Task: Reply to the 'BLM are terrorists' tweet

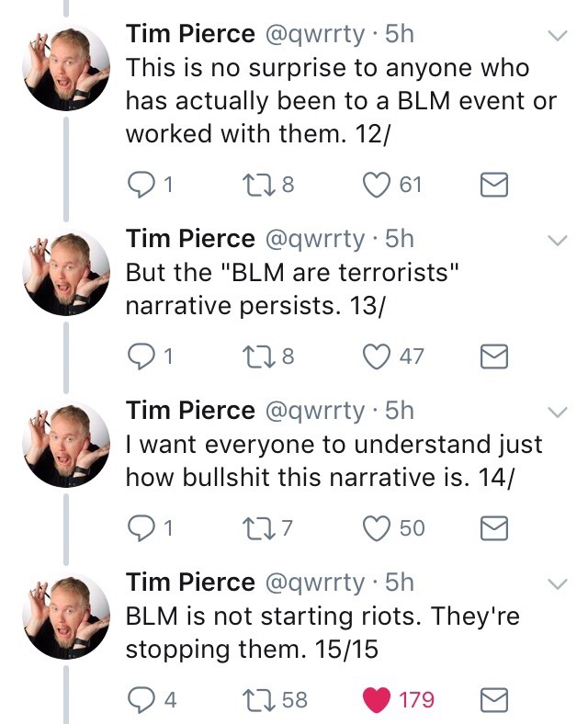Action: tap(139, 356)
